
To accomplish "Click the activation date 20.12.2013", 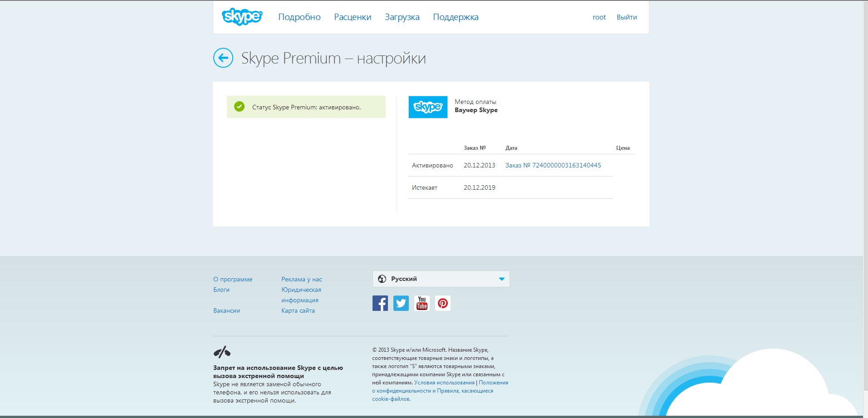I will pyautogui.click(x=479, y=165).
